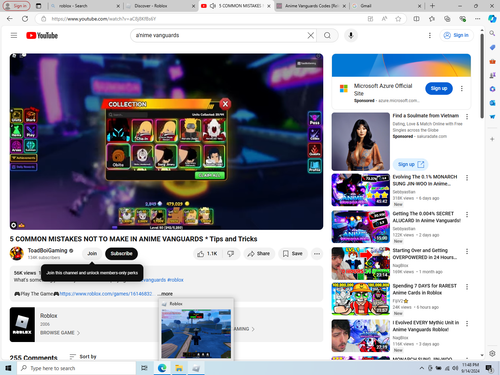Dislike the video with thumbs down

point(231,254)
